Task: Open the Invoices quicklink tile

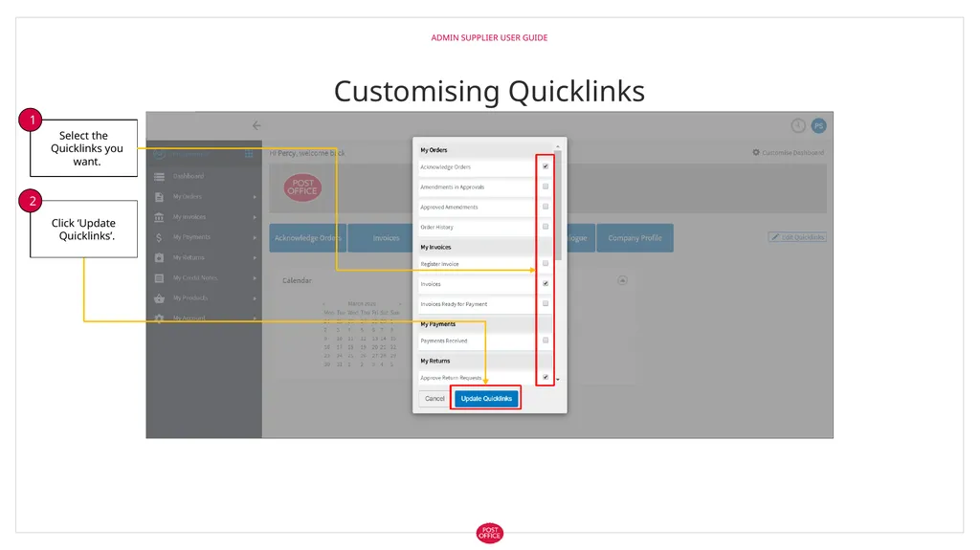Action: pos(386,238)
